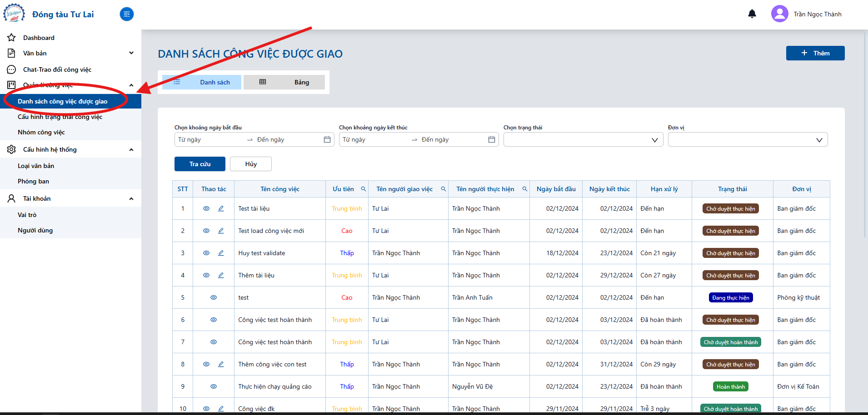868x415 pixels.
Task: Switch to the Bảng view tab
Action: (284, 82)
